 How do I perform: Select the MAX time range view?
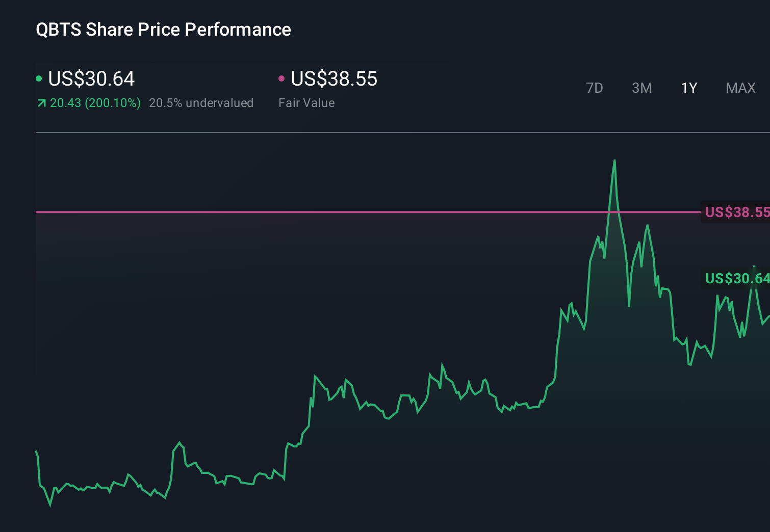click(740, 88)
